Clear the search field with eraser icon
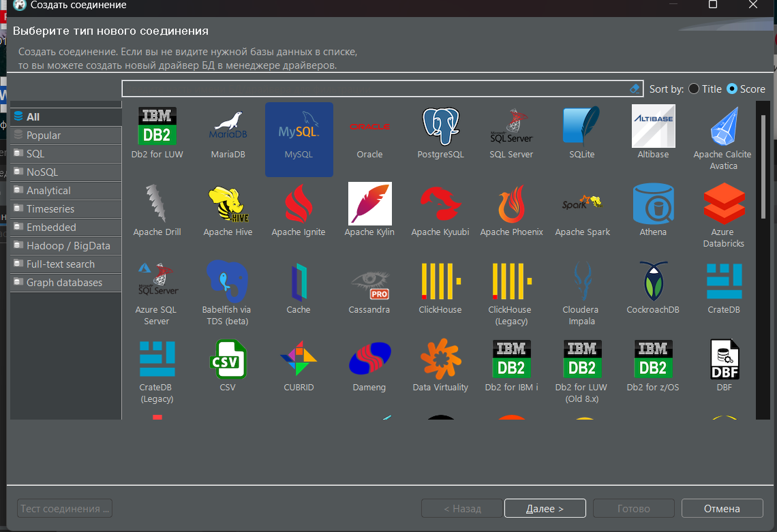The width and height of the screenshot is (777, 532). (635, 89)
